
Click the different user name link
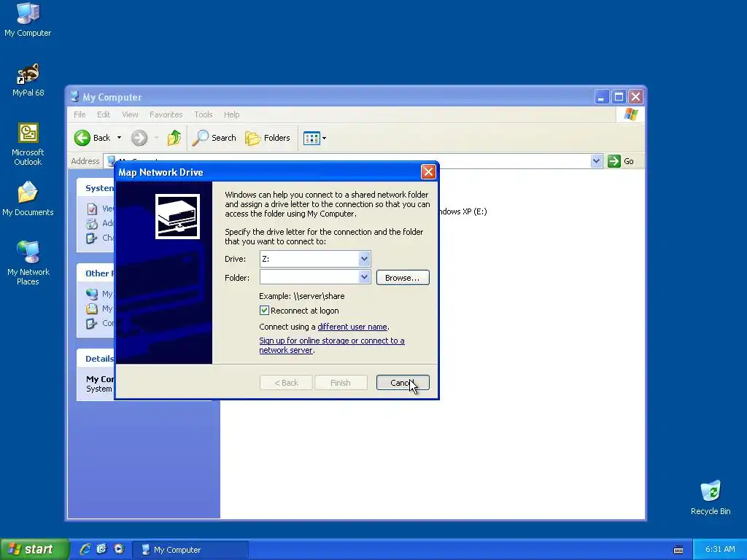[352, 327]
